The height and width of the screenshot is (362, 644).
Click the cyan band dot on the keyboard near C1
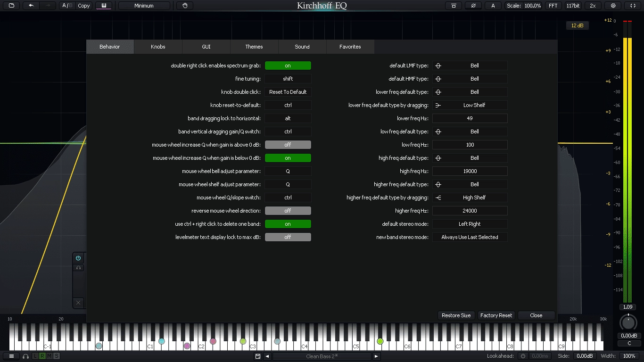(x=162, y=341)
